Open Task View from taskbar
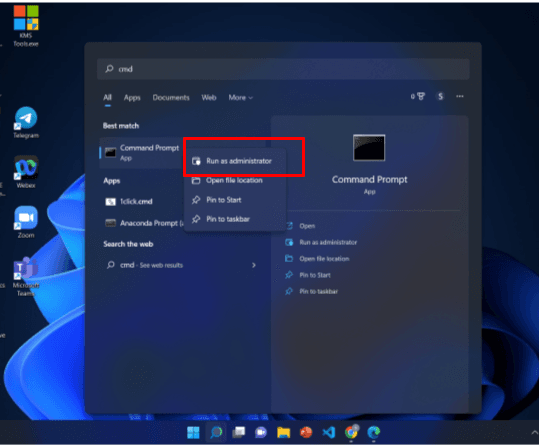539x446 pixels. pos(239,432)
